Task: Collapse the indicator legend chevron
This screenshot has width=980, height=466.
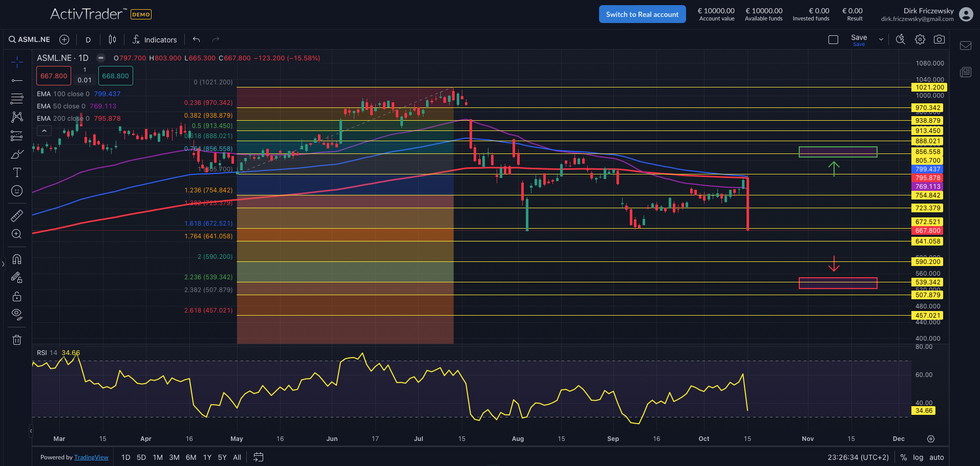Action: [x=45, y=131]
